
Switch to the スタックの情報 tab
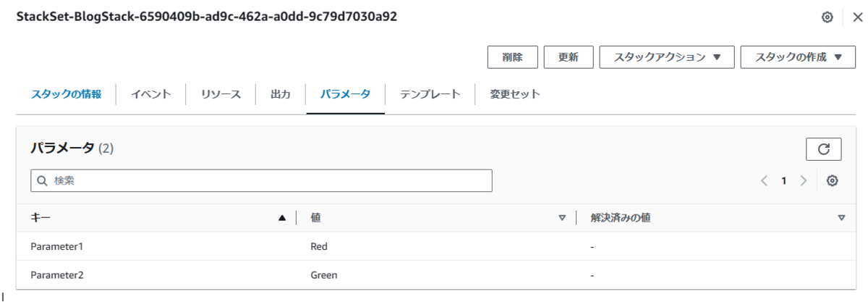click(x=66, y=94)
